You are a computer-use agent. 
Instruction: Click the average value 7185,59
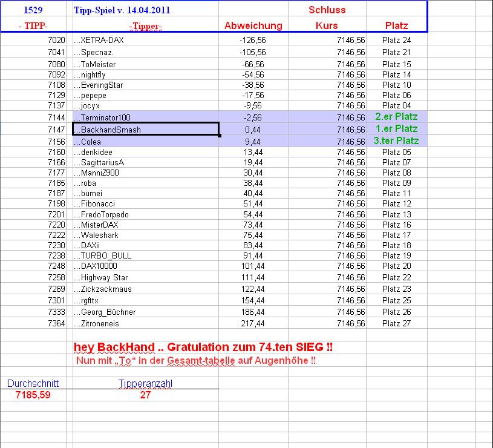pyautogui.click(x=33, y=395)
